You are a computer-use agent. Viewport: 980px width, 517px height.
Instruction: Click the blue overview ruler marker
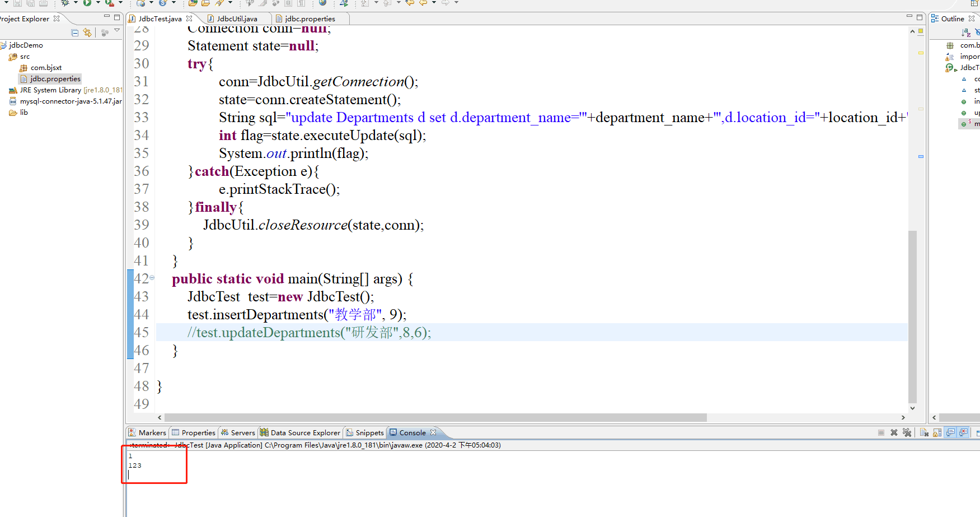click(921, 156)
